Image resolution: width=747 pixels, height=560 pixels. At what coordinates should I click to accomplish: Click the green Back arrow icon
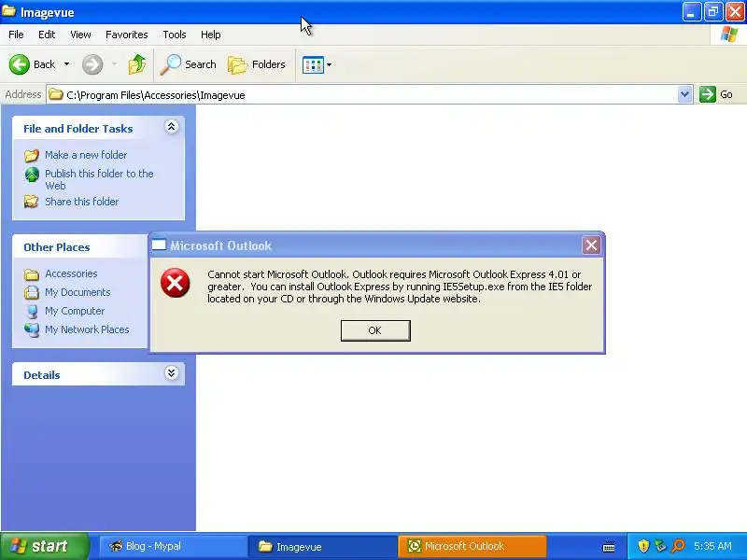pyautogui.click(x=19, y=64)
